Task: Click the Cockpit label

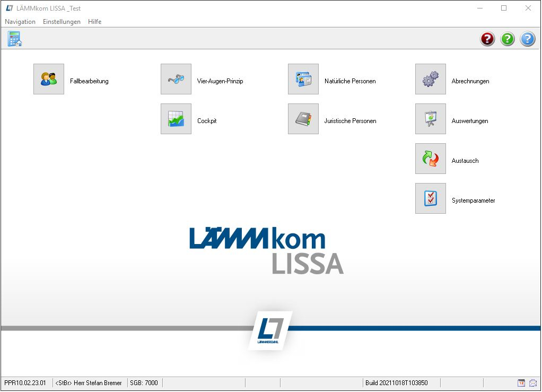Action: tap(207, 120)
